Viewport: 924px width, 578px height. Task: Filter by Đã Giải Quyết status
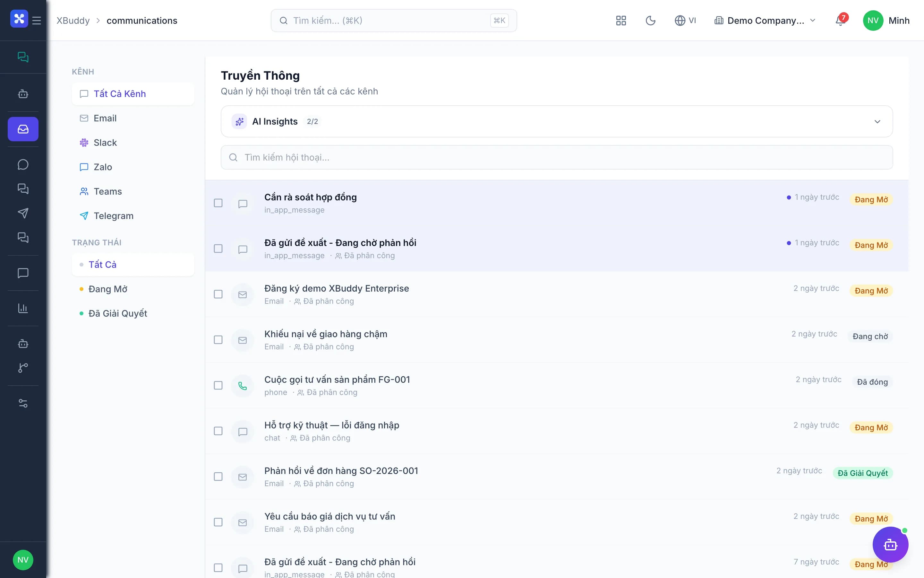[133, 313]
